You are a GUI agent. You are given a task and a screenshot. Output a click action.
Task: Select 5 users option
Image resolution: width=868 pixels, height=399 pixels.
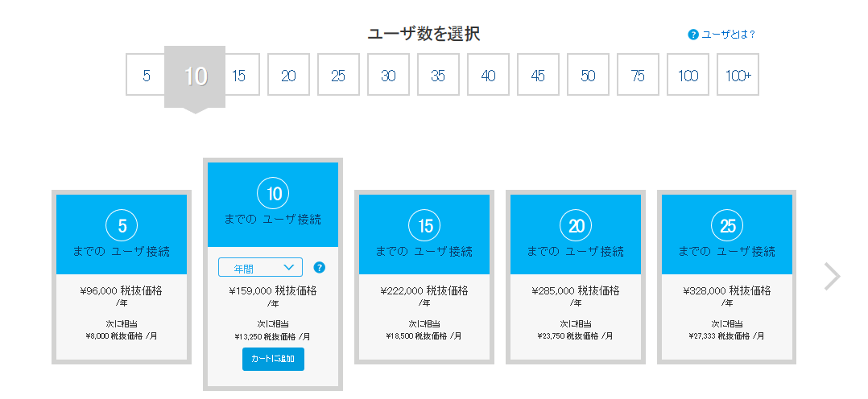pos(147,75)
